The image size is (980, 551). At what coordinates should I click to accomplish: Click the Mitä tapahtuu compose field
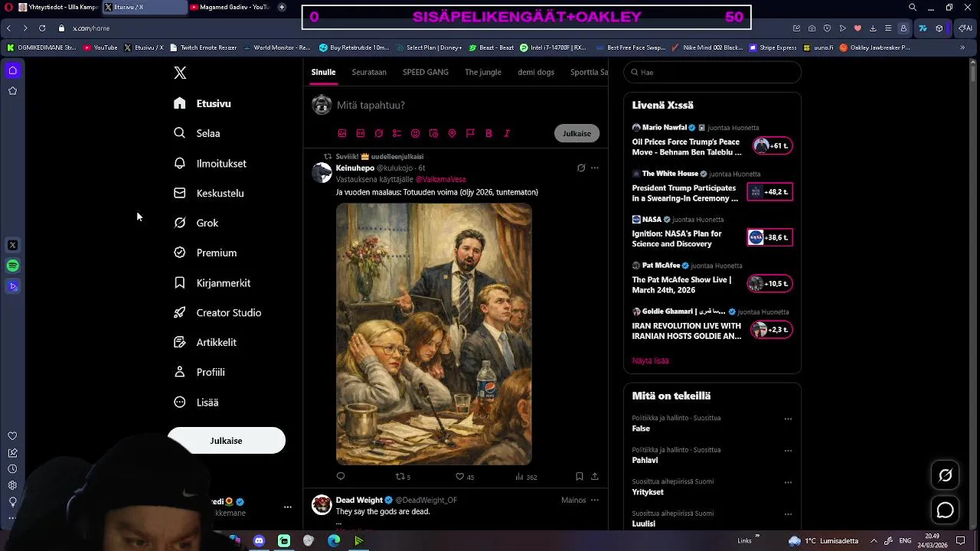(467, 105)
